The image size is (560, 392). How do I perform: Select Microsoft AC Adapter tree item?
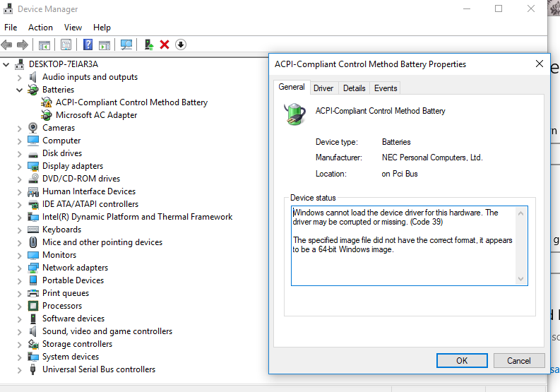click(x=97, y=115)
